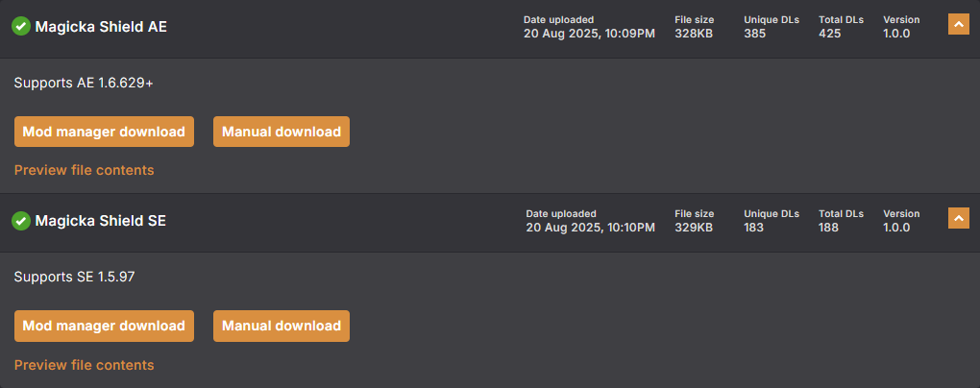Image resolution: width=980 pixels, height=388 pixels.
Task: Click Manual download for Magicka Shield AE
Action: 282,132
